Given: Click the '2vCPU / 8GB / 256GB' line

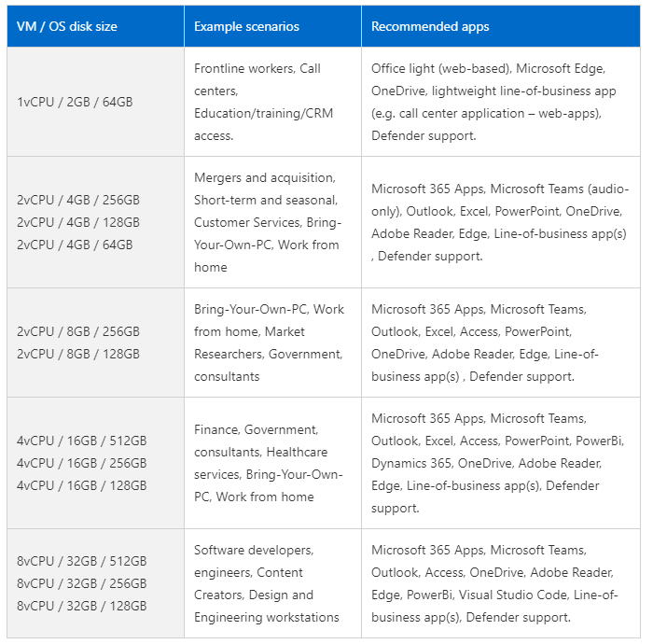Looking at the screenshot, I should 78,331.
